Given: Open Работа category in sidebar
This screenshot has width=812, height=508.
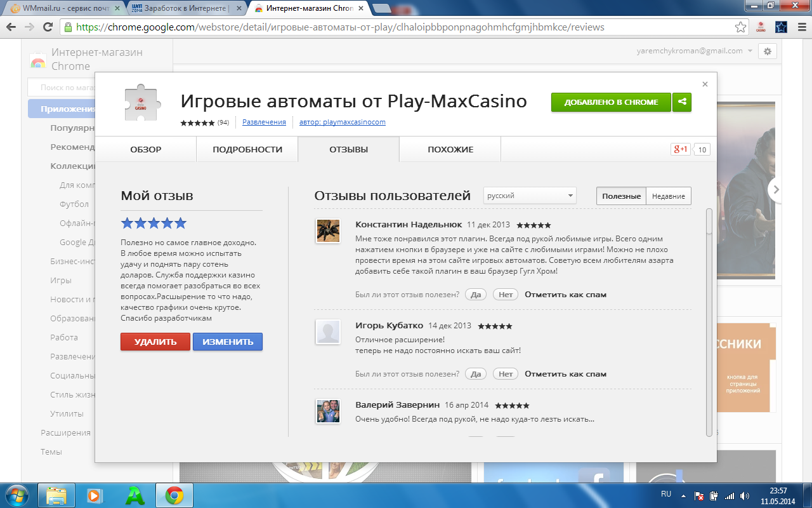Looking at the screenshot, I should click(x=64, y=338).
